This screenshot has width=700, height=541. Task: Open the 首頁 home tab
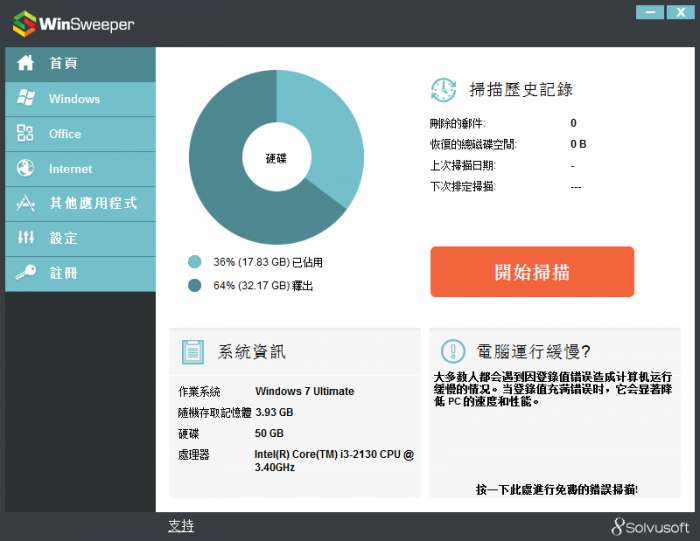[x=80, y=64]
